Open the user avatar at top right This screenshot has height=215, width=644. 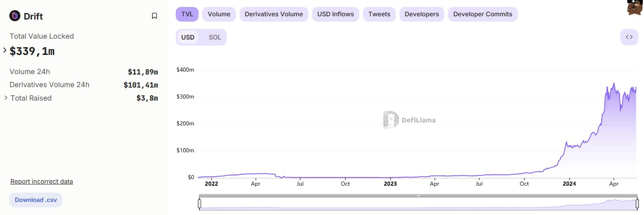pos(635,7)
